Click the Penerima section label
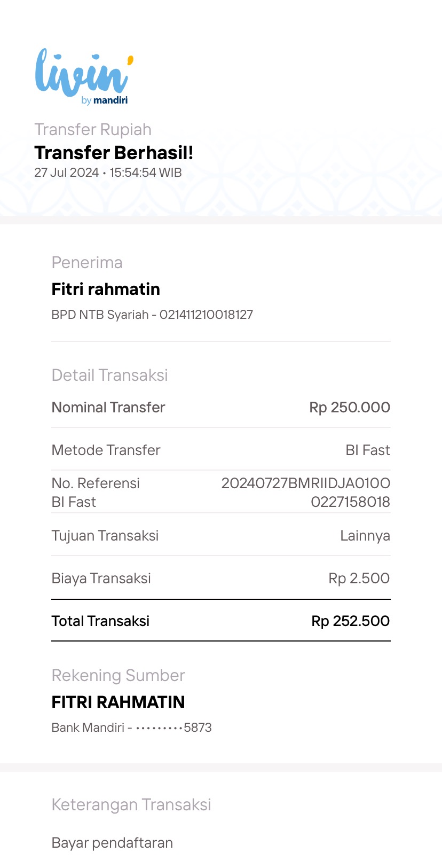Screen dimensions: 442x868 87,263
